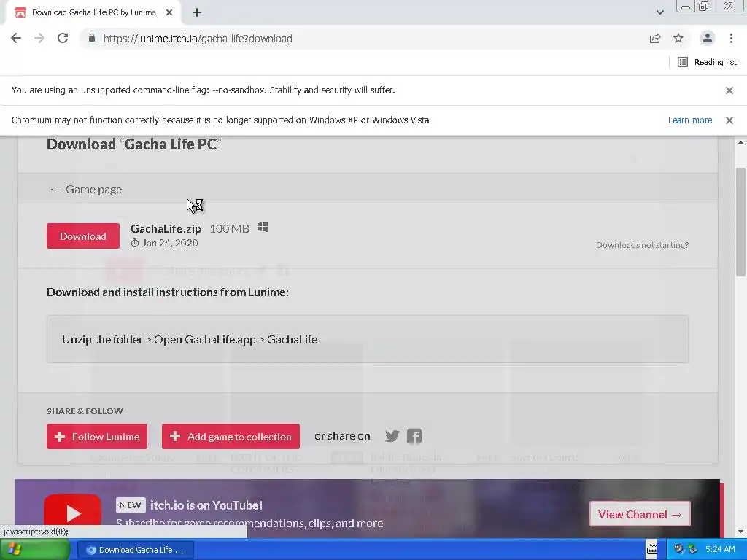Share on Twitter icon
747x560 pixels.
coord(392,436)
